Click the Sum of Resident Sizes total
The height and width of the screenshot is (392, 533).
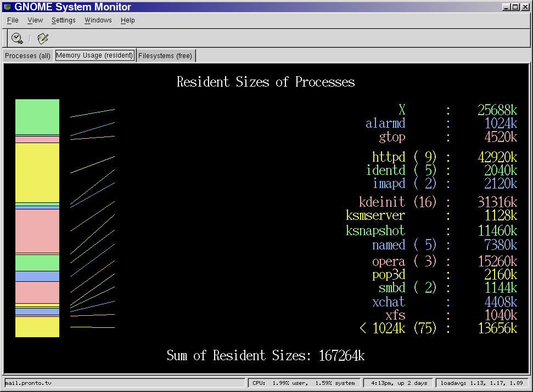(266, 356)
